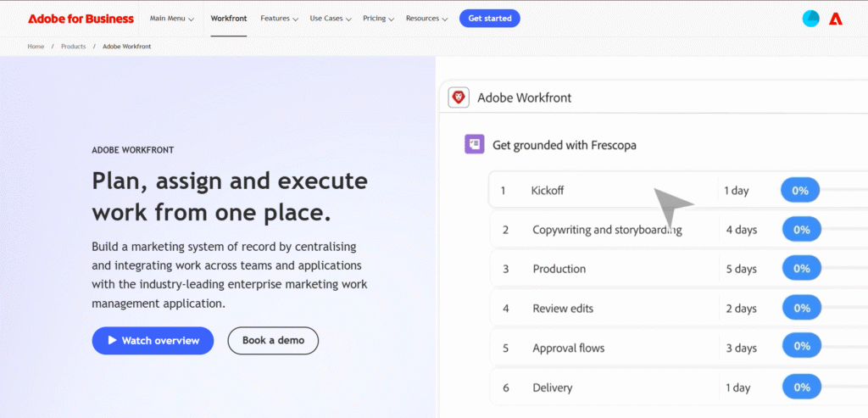Select the Delivery task row
The height and width of the screenshot is (418, 868).
[x=679, y=387]
